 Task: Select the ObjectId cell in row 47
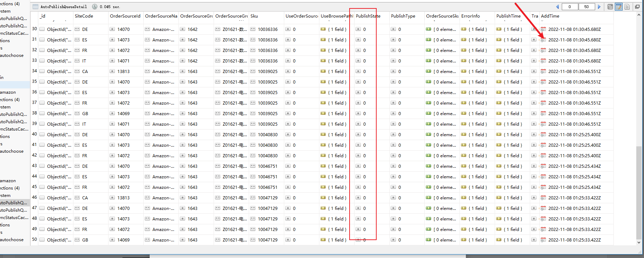point(56,208)
